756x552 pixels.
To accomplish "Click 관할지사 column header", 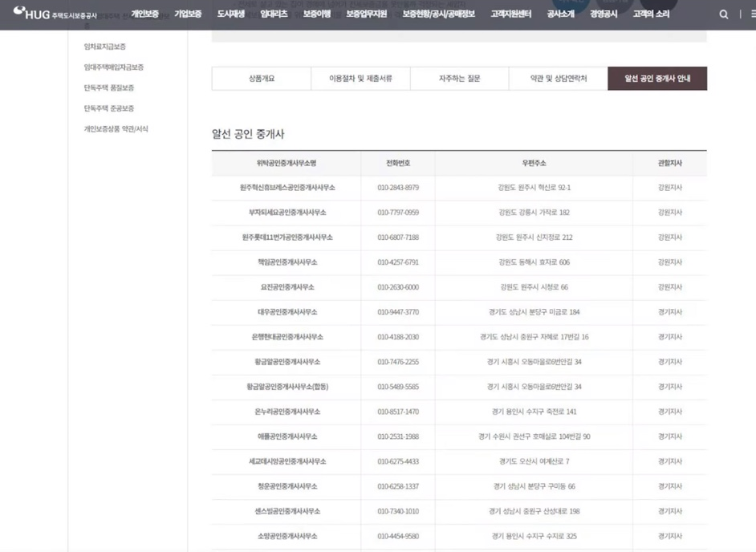I will click(670, 164).
